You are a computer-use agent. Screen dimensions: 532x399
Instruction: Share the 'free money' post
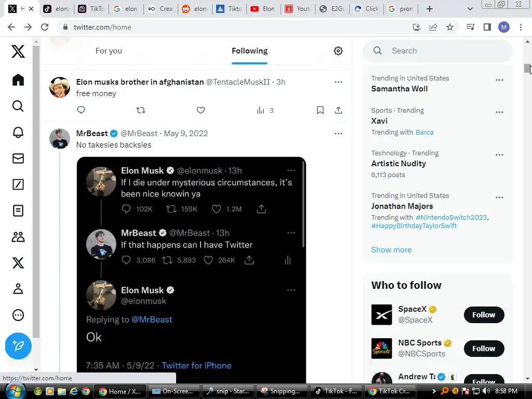(338, 110)
